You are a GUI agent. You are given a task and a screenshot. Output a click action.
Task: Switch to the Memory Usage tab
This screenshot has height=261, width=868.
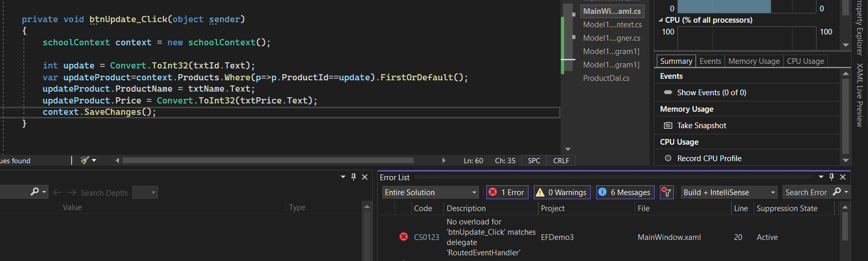(754, 61)
